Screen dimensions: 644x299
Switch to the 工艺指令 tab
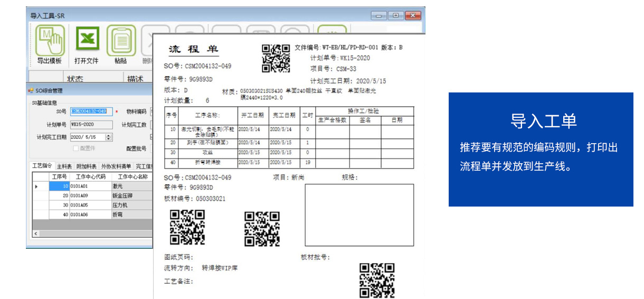[43, 166]
